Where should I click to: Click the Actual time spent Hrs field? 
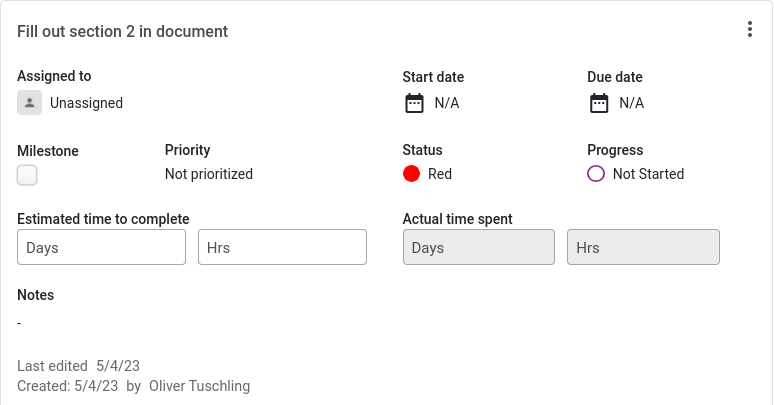click(643, 247)
